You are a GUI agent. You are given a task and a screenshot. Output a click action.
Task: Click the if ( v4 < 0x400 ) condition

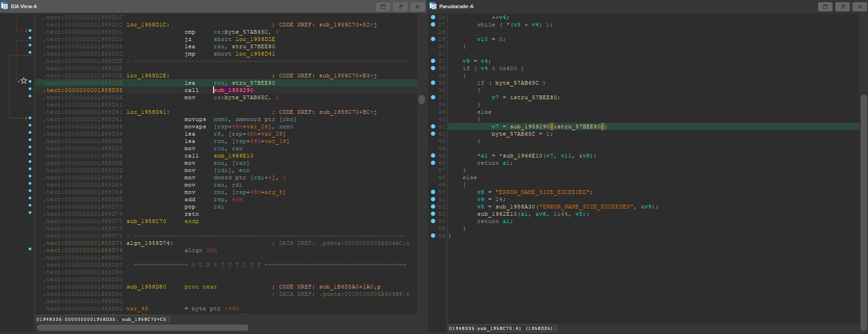point(493,68)
